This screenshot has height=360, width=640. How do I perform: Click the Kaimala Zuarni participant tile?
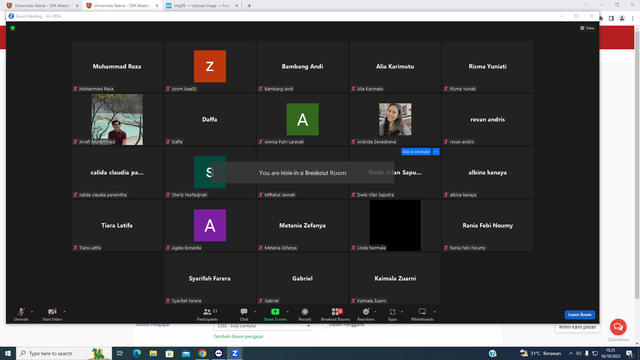[x=395, y=278]
